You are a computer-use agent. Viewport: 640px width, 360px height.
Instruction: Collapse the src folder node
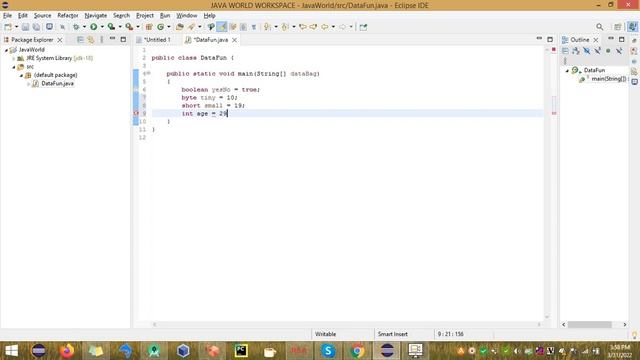click(x=13, y=67)
